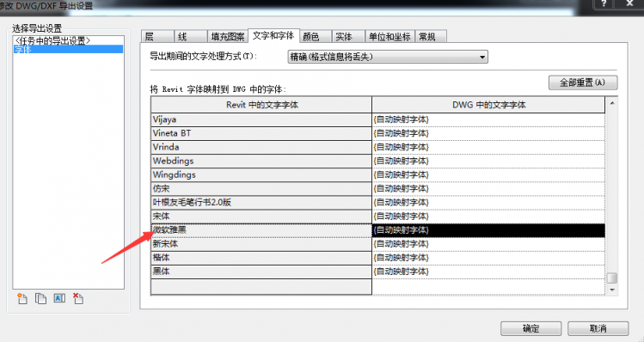
Task: Click the font table scroll-up arrow
Action: point(612,103)
